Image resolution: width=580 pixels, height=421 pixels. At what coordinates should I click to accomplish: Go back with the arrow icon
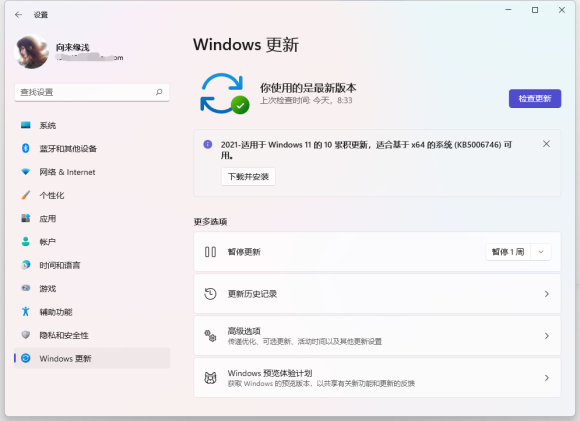tap(18, 15)
